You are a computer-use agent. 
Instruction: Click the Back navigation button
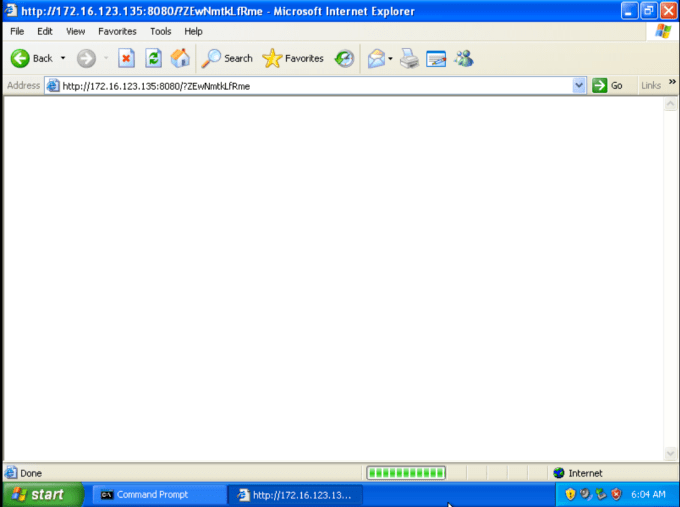[x=31, y=58]
